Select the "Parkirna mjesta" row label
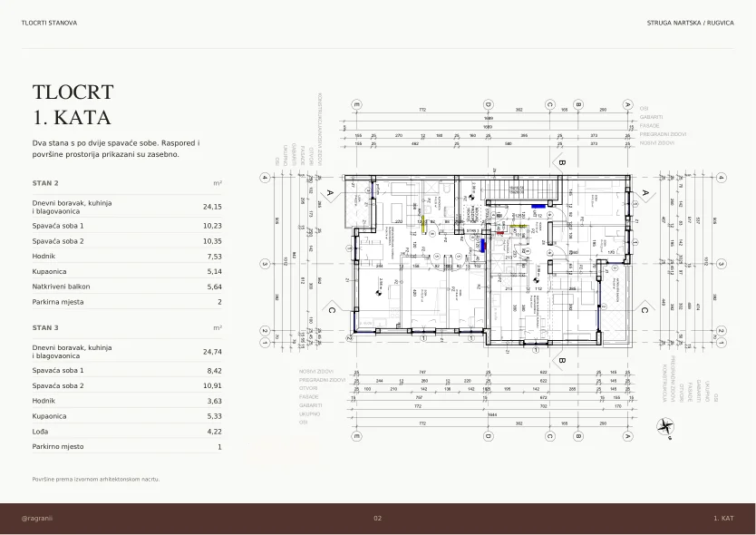 (58, 302)
